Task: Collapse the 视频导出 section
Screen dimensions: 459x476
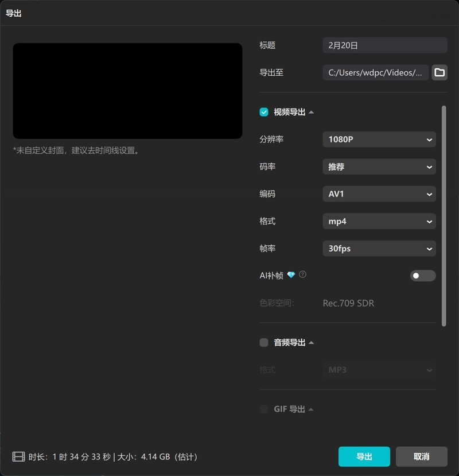Action: pos(311,112)
